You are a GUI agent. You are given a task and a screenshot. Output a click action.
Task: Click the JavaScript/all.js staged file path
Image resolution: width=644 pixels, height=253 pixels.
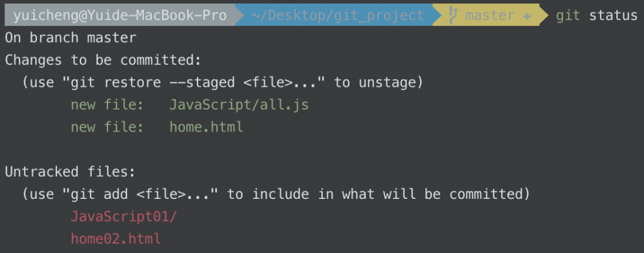(x=239, y=104)
